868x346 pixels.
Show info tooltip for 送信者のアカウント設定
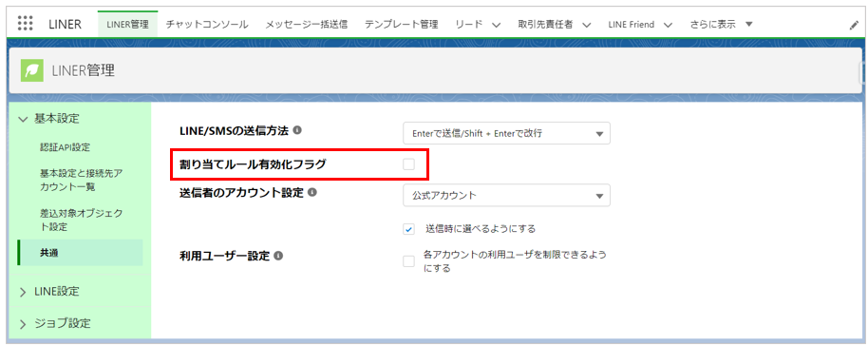(312, 192)
